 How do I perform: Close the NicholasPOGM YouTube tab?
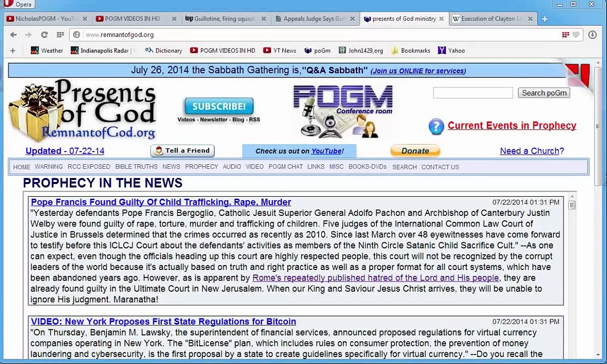point(85,19)
